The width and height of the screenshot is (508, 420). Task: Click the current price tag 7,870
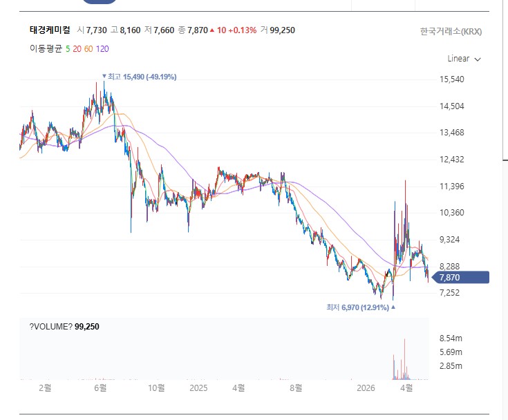coord(461,278)
